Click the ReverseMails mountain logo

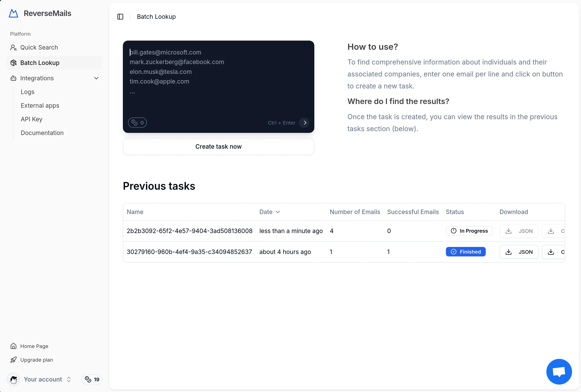pyautogui.click(x=13, y=13)
